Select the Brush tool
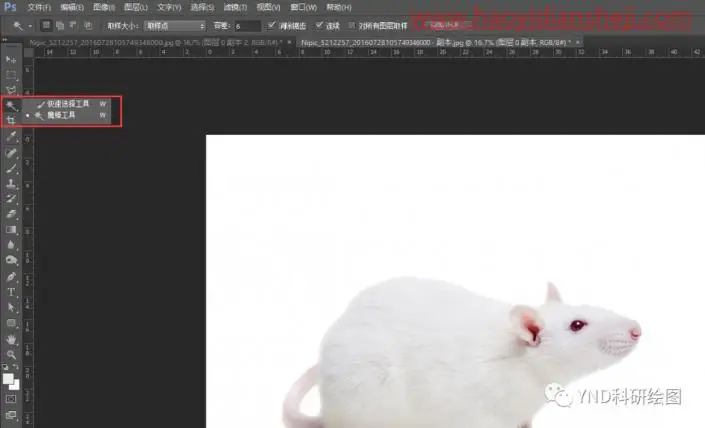 click(x=11, y=169)
